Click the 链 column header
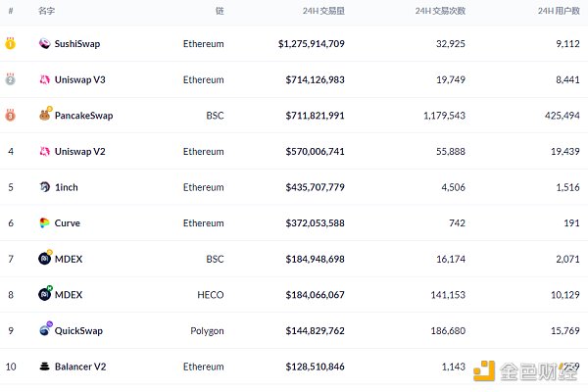 [x=220, y=11]
